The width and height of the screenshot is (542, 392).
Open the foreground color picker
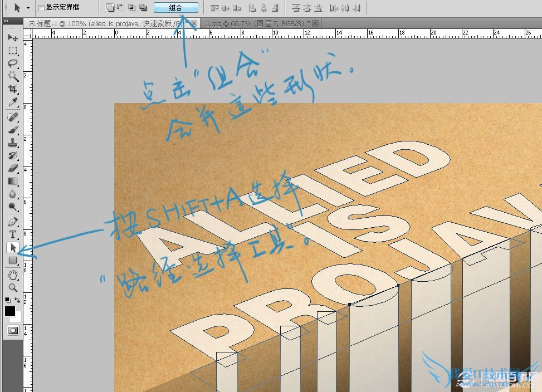[x=9, y=311]
